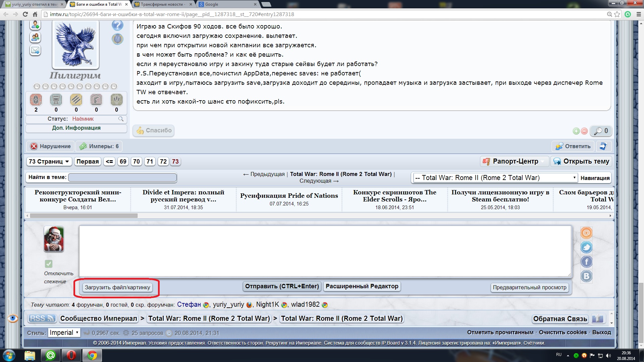Share the topic via Facebook icon
This screenshot has width=644, height=362.
(x=586, y=262)
